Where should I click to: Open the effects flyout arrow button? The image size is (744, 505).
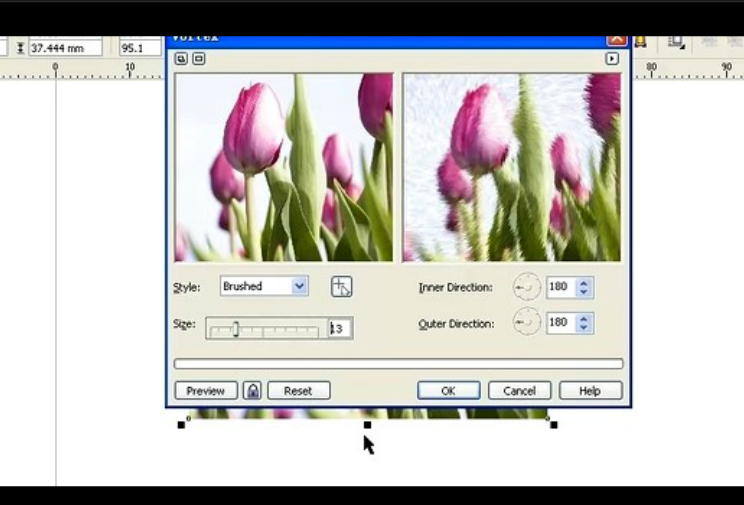(x=612, y=58)
